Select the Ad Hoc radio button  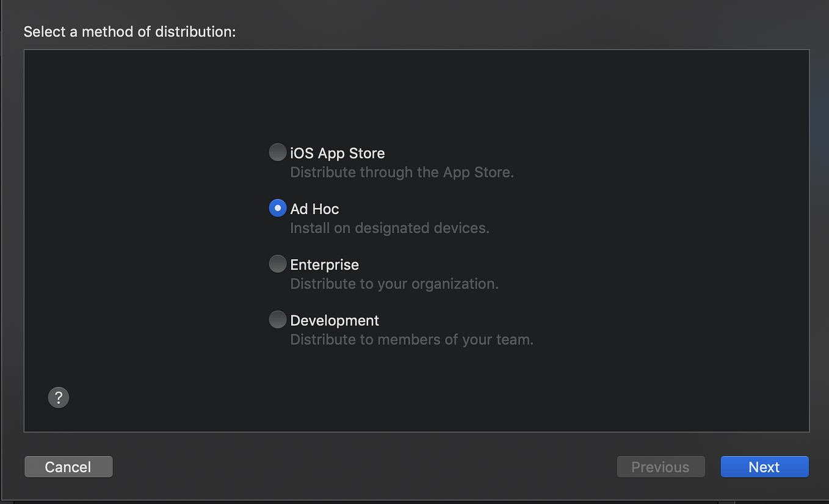[277, 207]
